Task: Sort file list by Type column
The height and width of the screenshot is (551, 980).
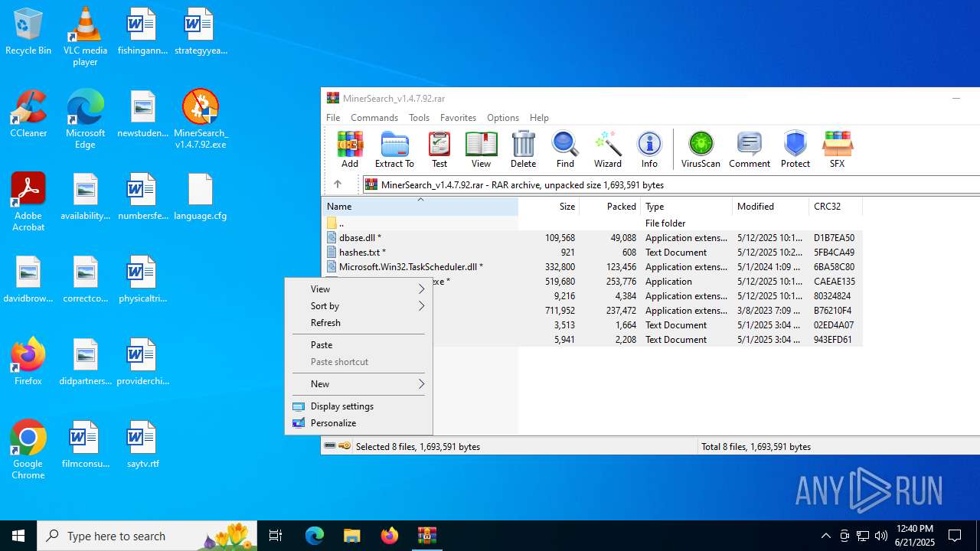Action: [x=687, y=207]
